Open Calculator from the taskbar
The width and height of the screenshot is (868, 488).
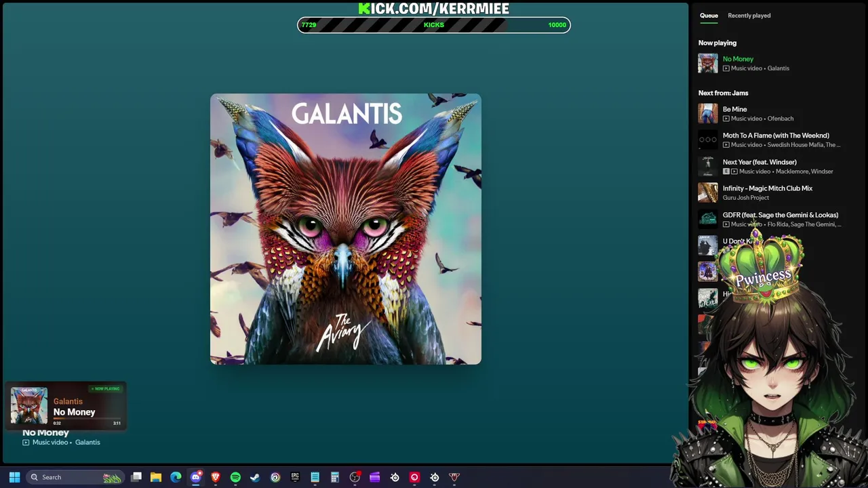click(x=334, y=477)
